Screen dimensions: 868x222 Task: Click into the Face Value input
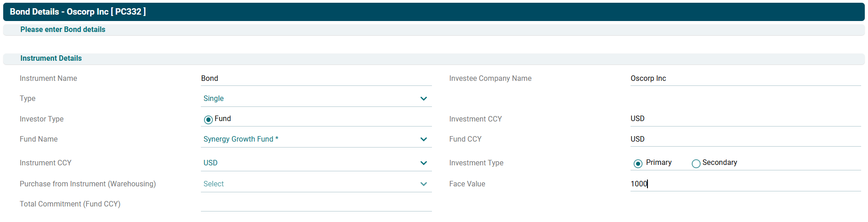click(745, 184)
